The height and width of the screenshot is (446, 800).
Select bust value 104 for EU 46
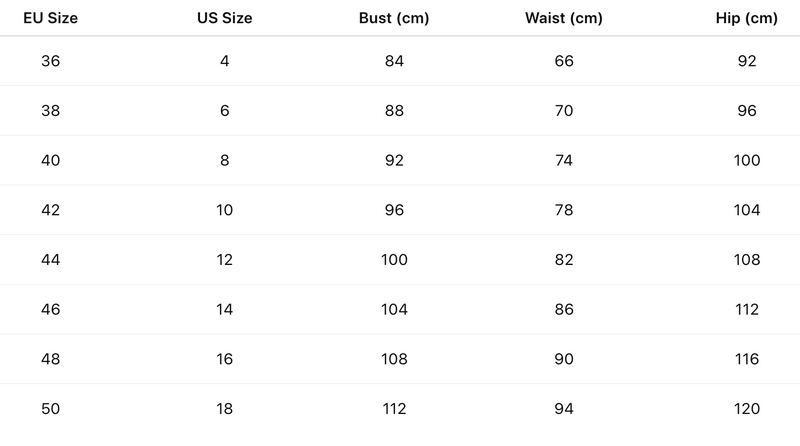pyautogui.click(x=394, y=309)
